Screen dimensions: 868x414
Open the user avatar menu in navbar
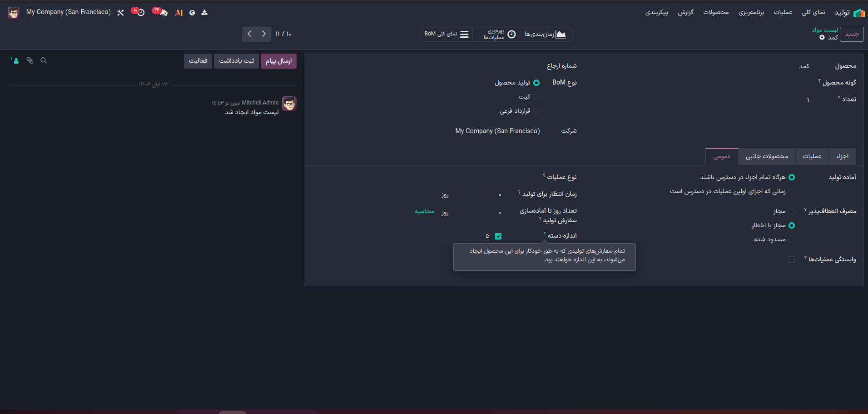click(14, 12)
